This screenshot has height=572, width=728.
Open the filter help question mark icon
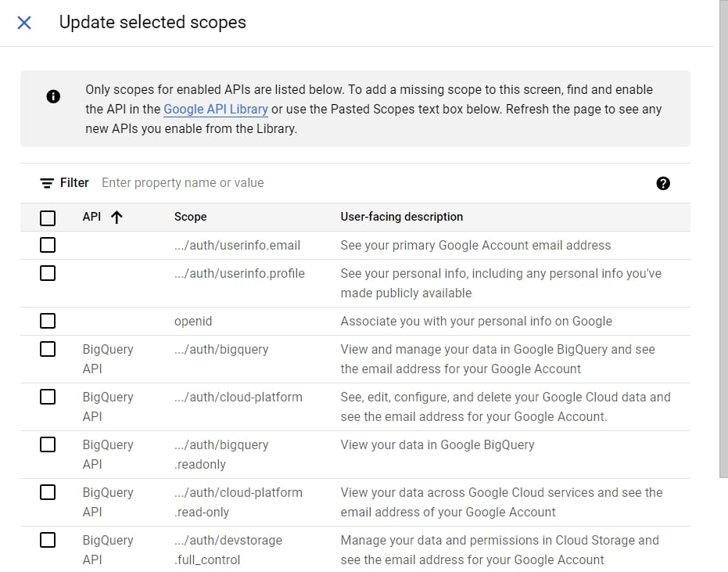(663, 183)
